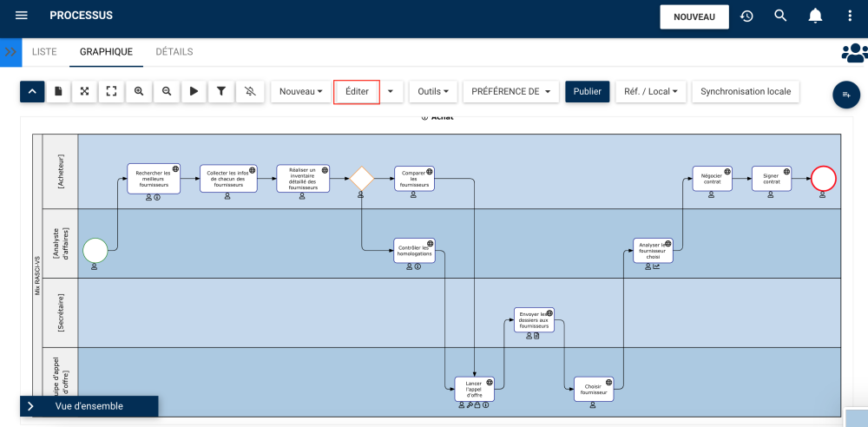868x427 pixels.
Task: Collapse the toolbar with the chevron-up button
Action: click(x=32, y=91)
